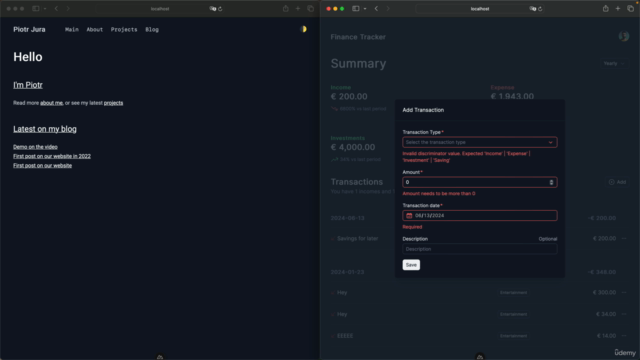Save the new transaction

click(411, 265)
